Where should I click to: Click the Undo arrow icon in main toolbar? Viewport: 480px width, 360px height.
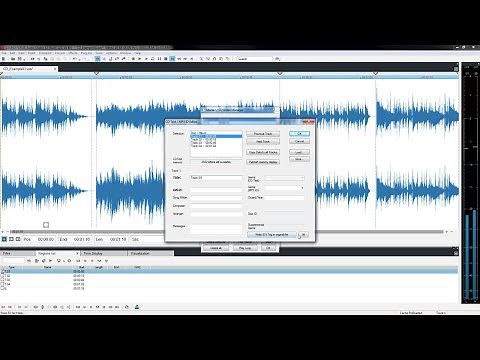pos(75,59)
